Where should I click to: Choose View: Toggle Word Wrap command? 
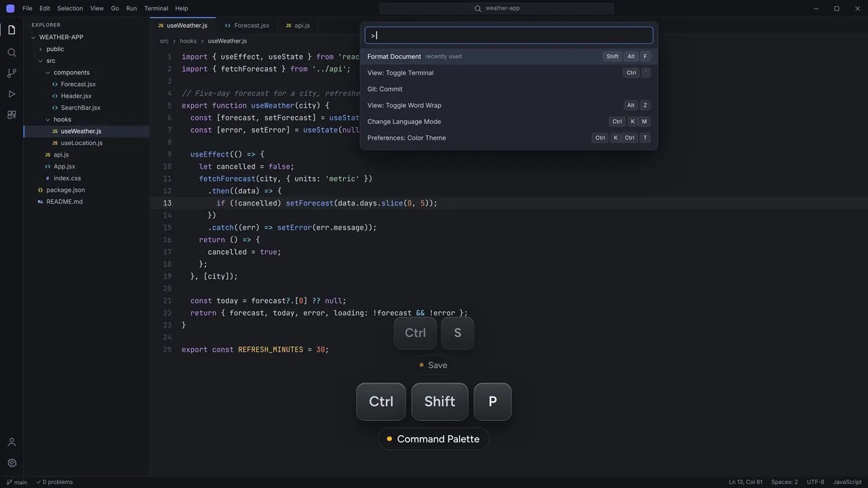509,105
